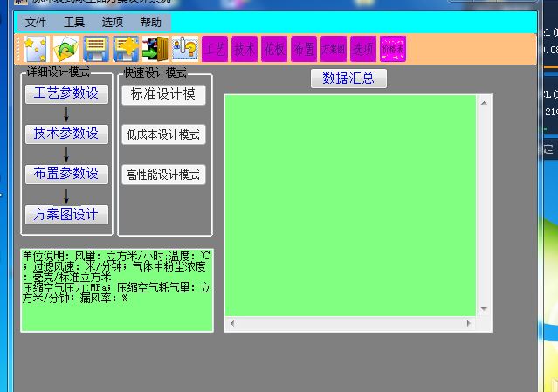Click the left arrow of the horizontal scrollbar
This screenshot has width=558, height=392.
[x=232, y=323]
